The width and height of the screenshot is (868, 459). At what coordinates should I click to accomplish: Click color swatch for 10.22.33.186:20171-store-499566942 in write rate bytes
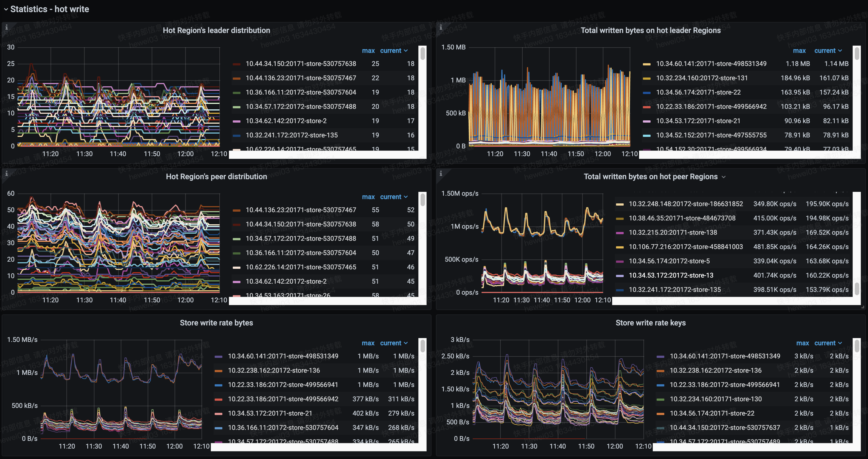(218, 399)
